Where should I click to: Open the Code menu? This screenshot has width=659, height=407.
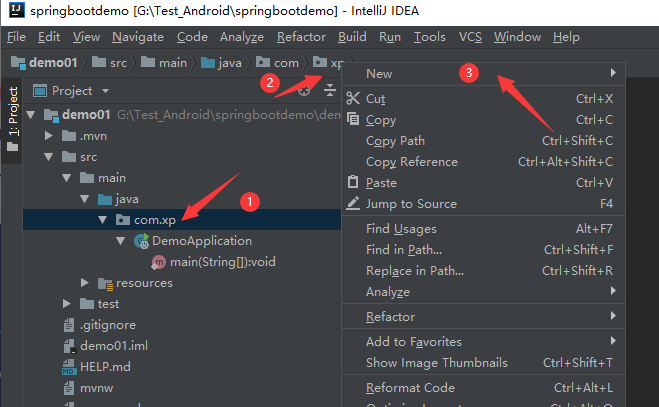192,37
